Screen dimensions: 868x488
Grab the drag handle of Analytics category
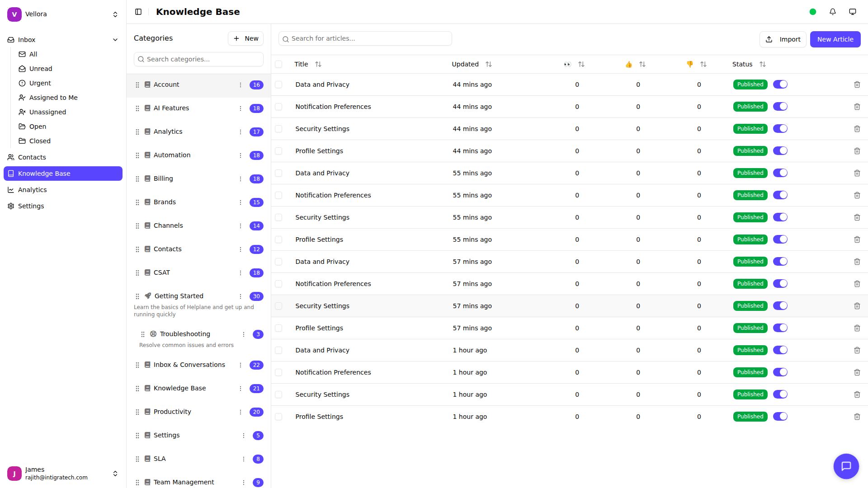click(137, 132)
